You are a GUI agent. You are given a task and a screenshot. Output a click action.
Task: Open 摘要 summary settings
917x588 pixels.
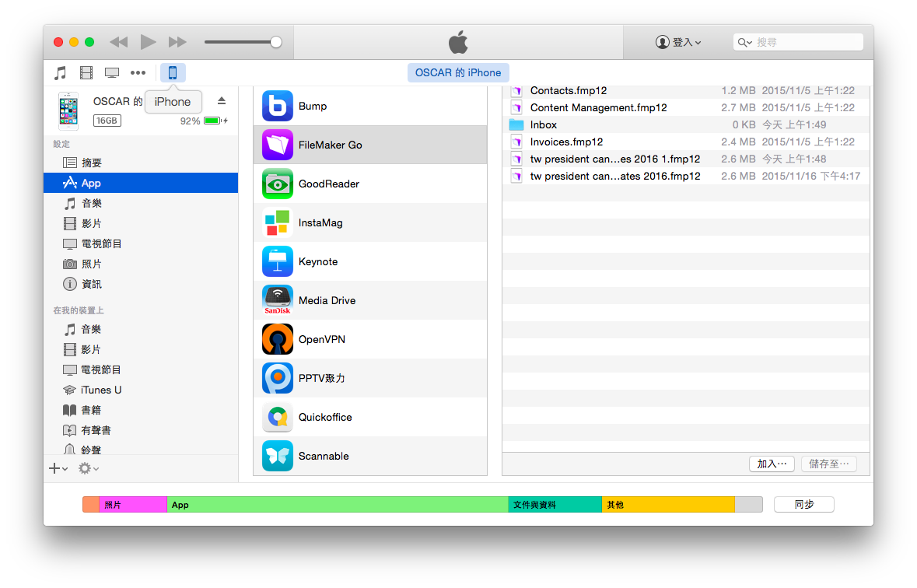coord(141,163)
